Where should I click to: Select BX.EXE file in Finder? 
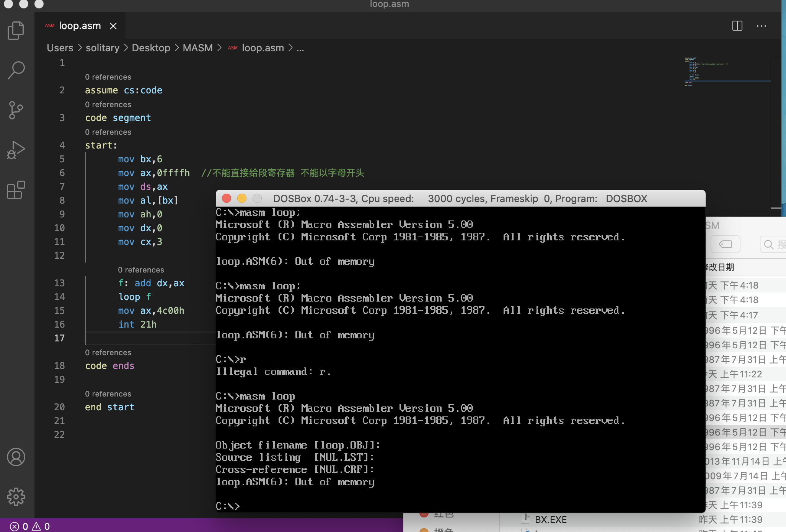click(x=551, y=520)
